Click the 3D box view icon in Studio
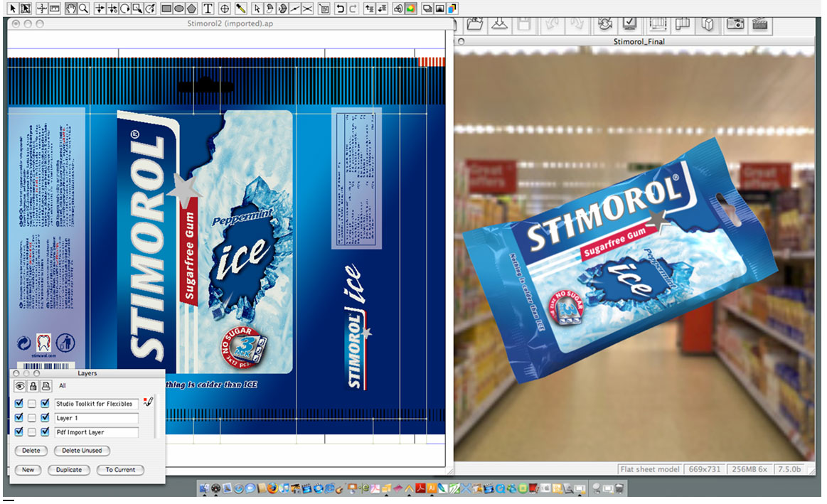The image size is (827, 504). (x=708, y=24)
